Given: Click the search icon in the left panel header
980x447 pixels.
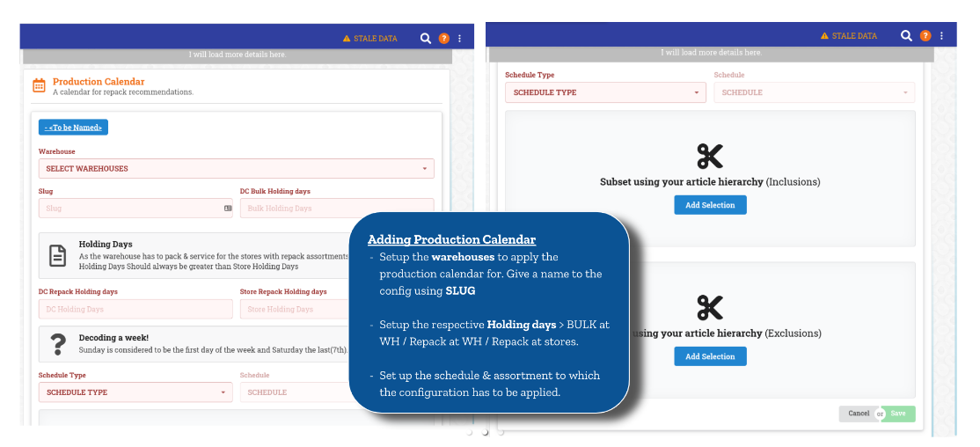Looking at the screenshot, I should (426, 39).
